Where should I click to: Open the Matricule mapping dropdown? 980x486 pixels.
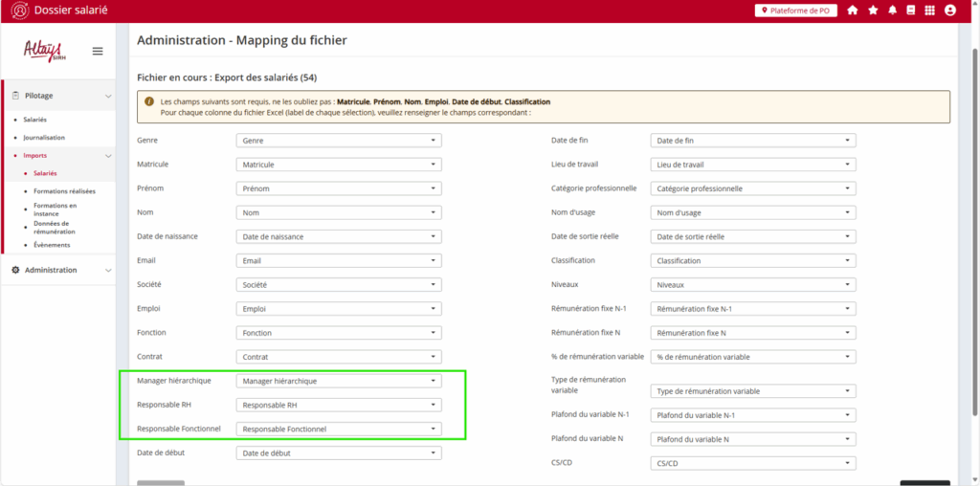click(x=339, y=165)
